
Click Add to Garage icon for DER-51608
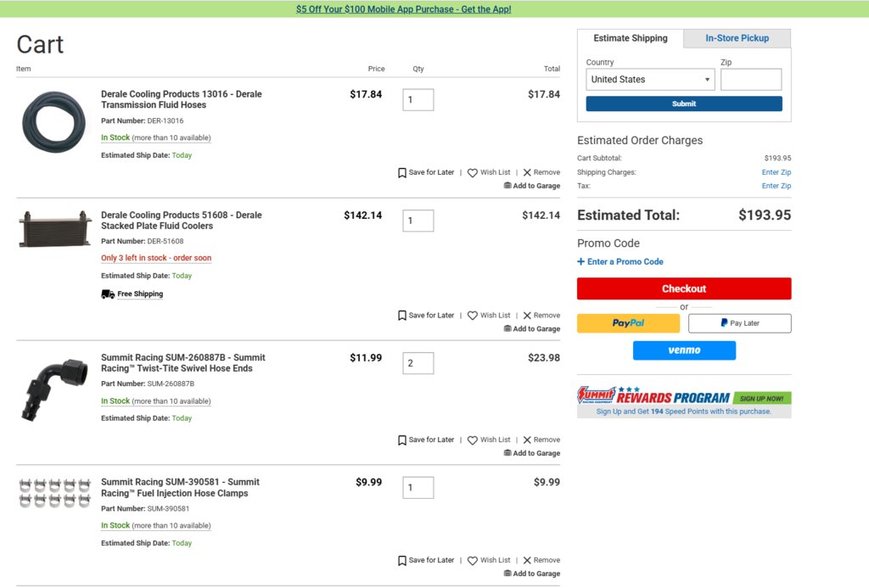coord(507,328)
